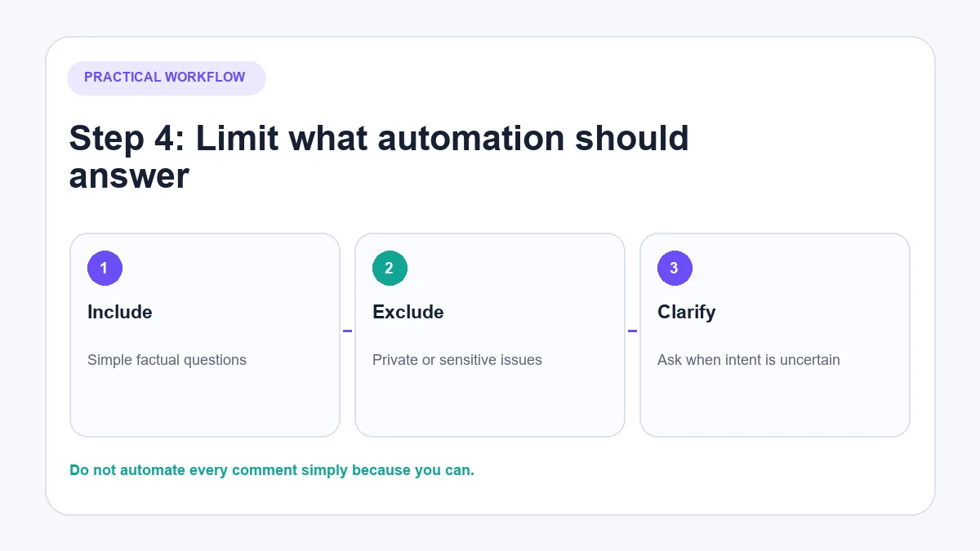Click the Include card heading
Screen dimensions: 980x551
[x=120, y=312]
